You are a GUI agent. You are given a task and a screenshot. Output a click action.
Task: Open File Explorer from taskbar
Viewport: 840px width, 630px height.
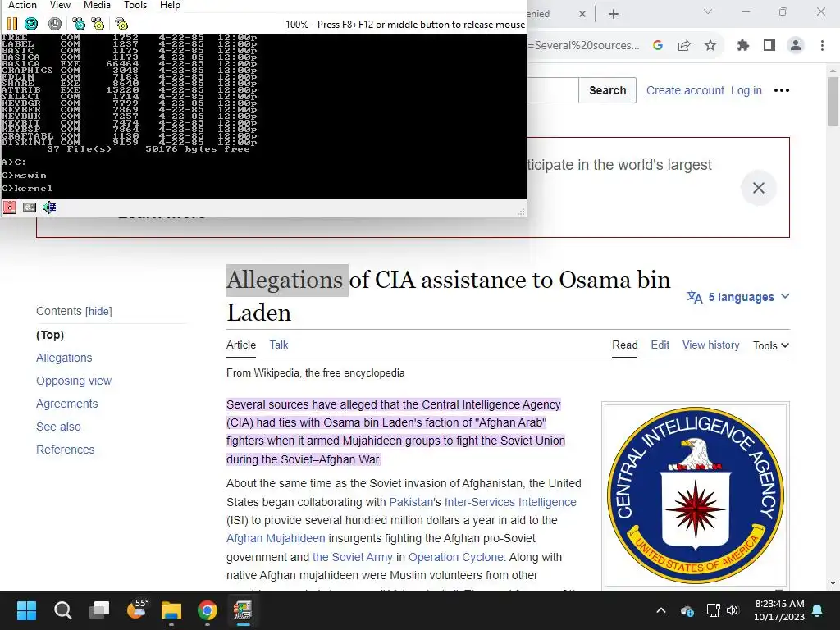point(171,610)
